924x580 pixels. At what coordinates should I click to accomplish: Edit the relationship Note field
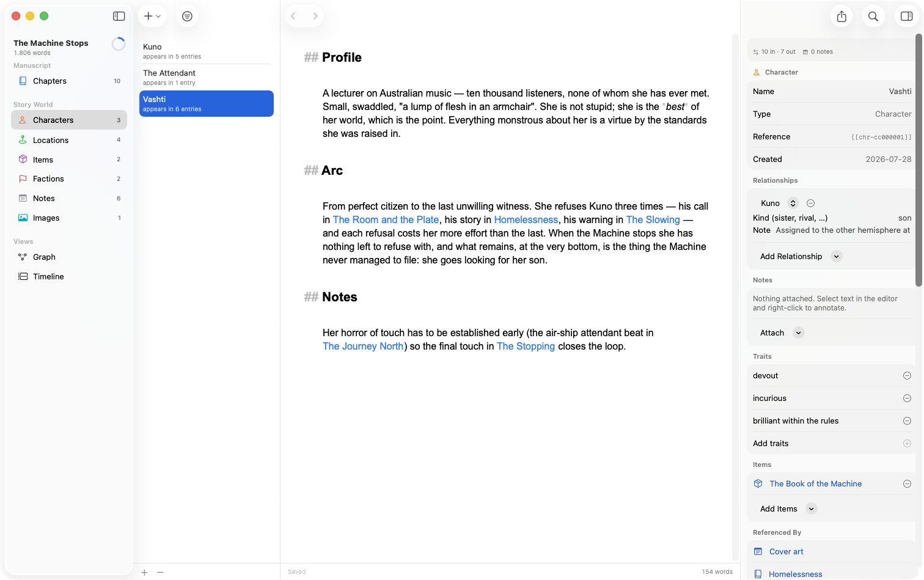coord(843,230)
